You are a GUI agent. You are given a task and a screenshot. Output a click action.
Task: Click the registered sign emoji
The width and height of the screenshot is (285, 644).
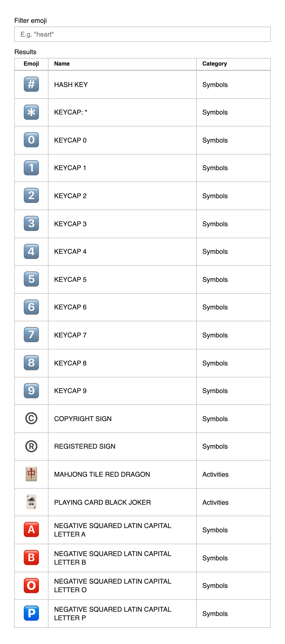tap(31, 446)
